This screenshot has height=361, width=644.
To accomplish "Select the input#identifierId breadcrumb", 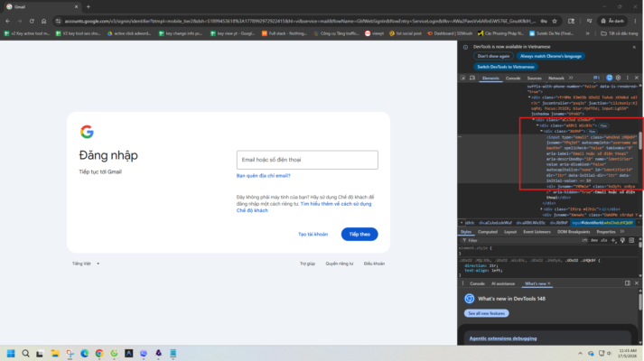I will [602, 223].
